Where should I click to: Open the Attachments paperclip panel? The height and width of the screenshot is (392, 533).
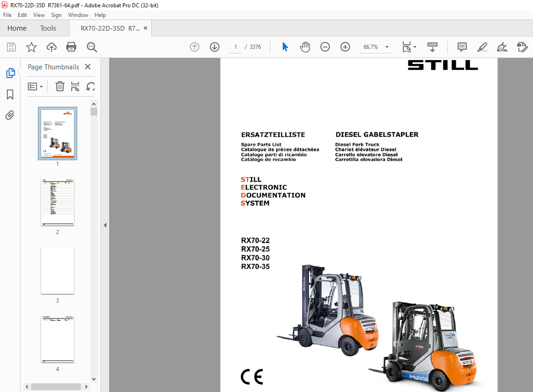10,115
